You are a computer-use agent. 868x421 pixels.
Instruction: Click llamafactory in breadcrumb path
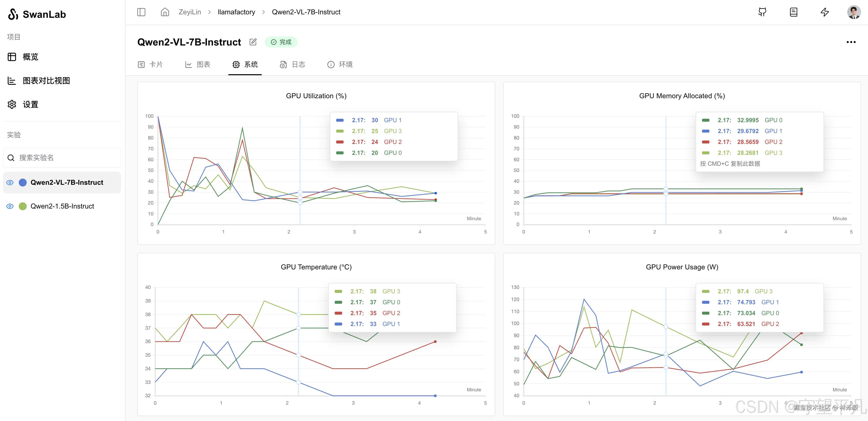236,12
